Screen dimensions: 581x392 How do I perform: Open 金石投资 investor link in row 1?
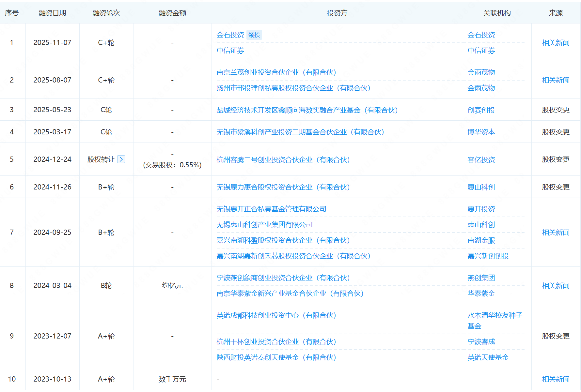(x=230, y=35)
